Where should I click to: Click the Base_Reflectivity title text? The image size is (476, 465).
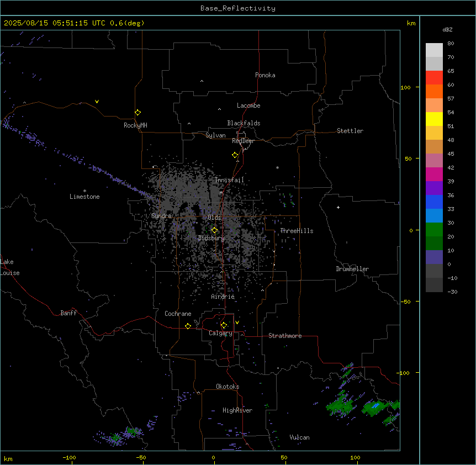pyautogui.click(x=237, y=8)
